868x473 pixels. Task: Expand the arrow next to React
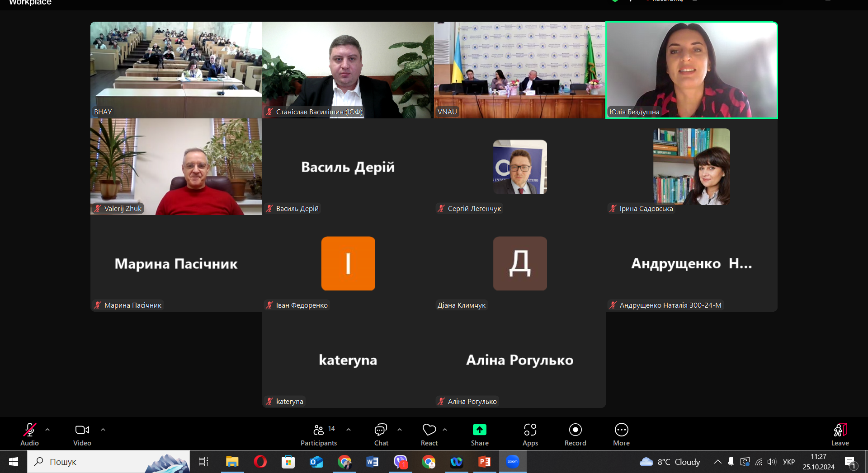445,430
